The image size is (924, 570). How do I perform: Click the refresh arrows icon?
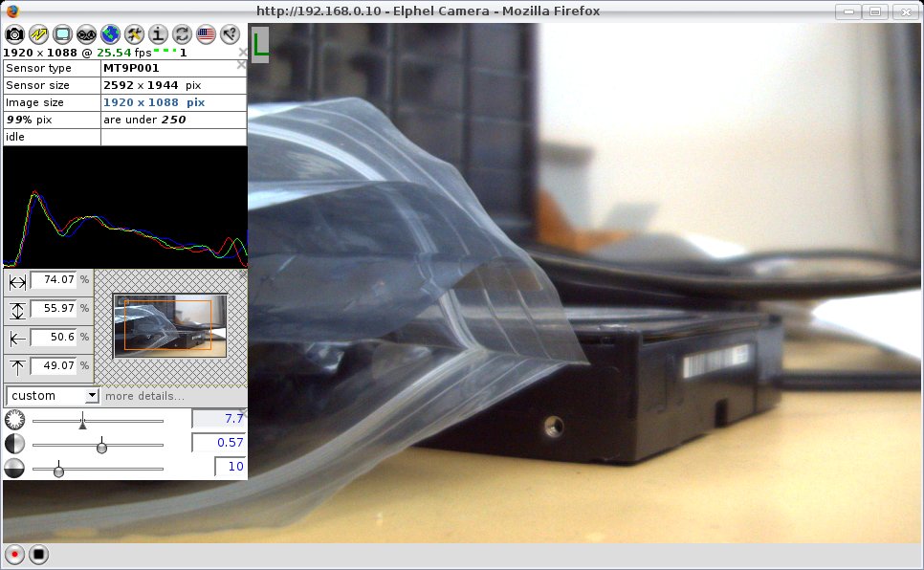182,34
